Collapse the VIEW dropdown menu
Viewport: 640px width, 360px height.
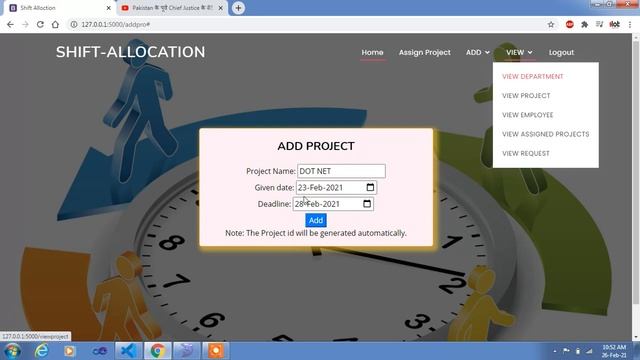point(519,52)
